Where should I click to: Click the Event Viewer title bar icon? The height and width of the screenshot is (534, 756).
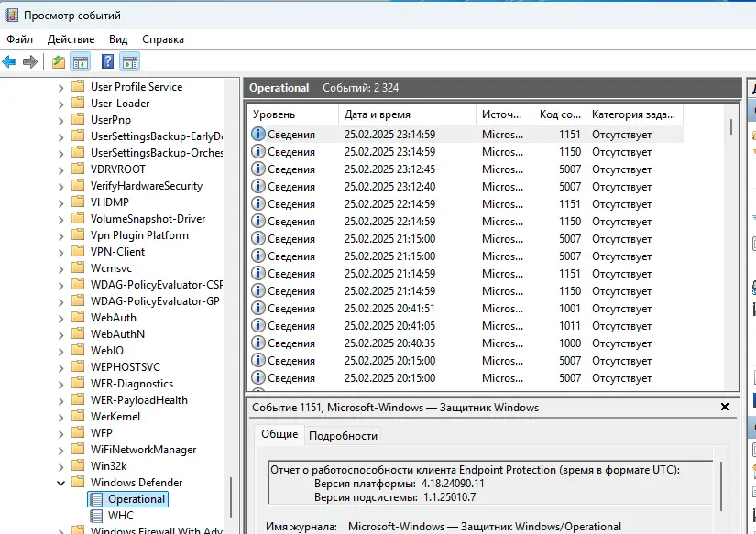12,16
